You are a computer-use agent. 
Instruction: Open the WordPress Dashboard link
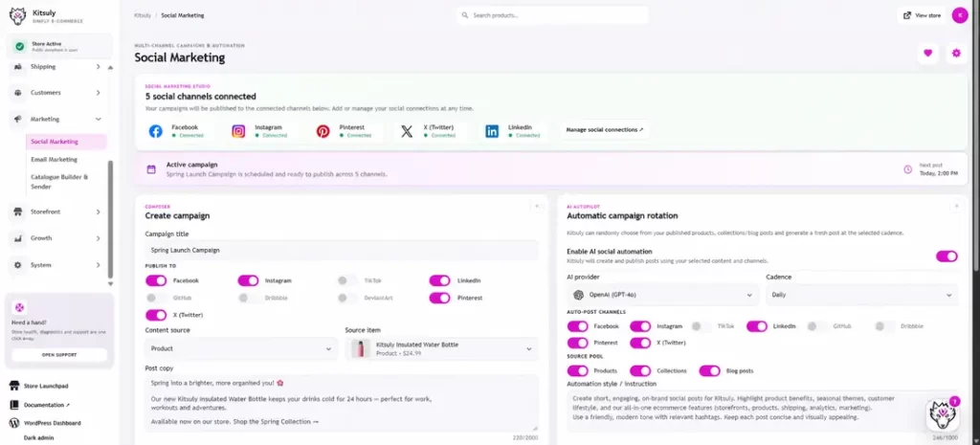coord(53,423)
